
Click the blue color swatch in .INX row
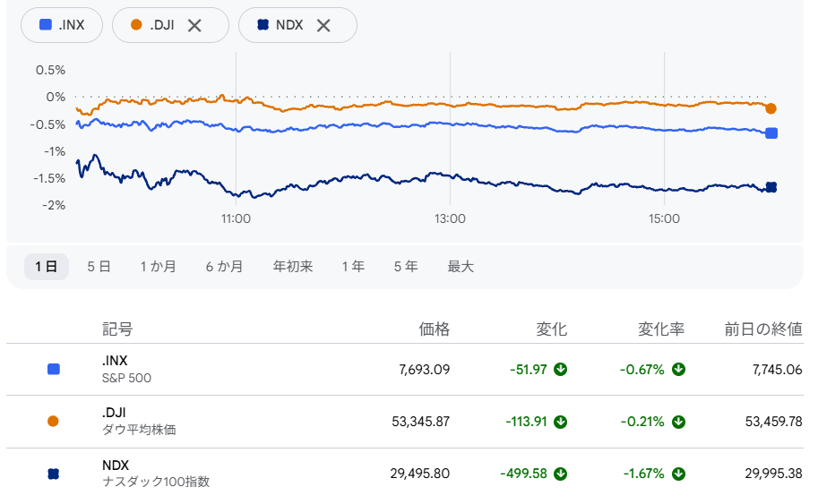[53, 370]
